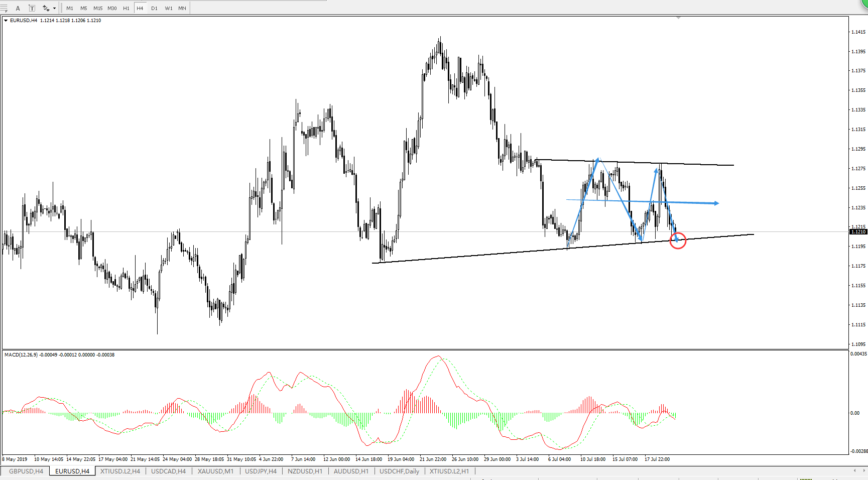This screenshot has height=480, width=868.
Task: Open the NZDUSD,H1 chart tab
Action: coord(305,471)
